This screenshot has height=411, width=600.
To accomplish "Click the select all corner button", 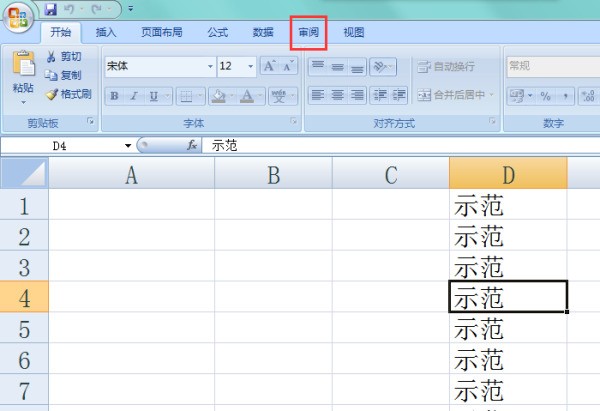I will tap(24, 174).
